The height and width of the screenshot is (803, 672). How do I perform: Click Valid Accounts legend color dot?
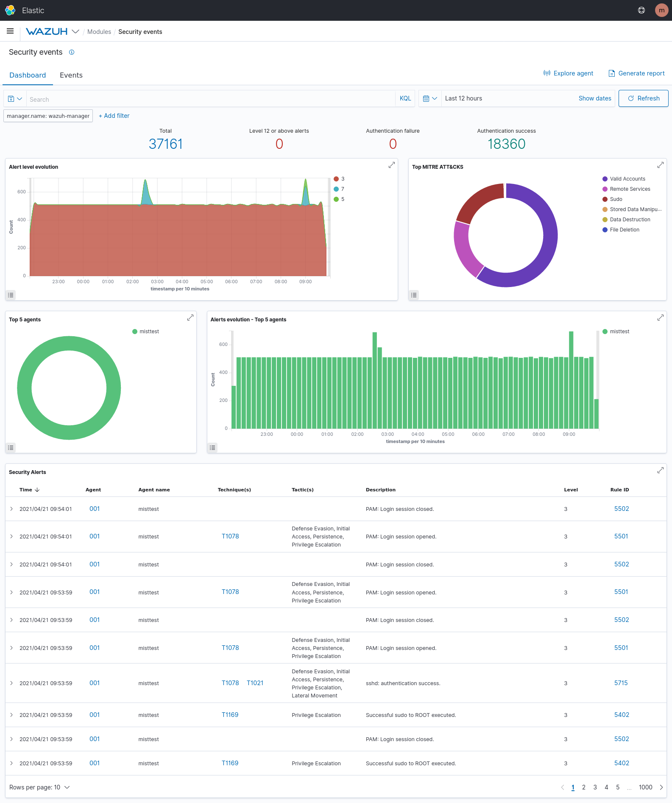coord(605,179)
